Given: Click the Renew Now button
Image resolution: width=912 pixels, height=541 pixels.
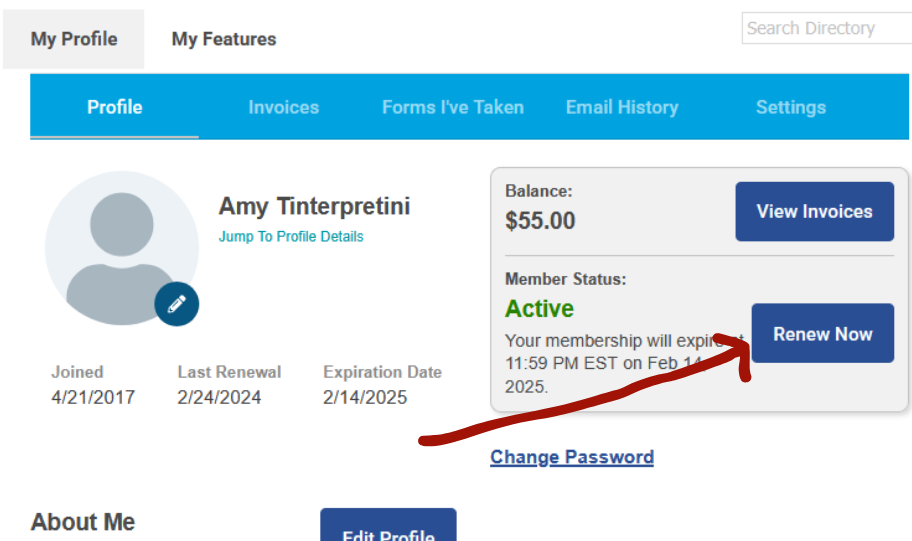Looking at the screenshot, I should point(822,333).
